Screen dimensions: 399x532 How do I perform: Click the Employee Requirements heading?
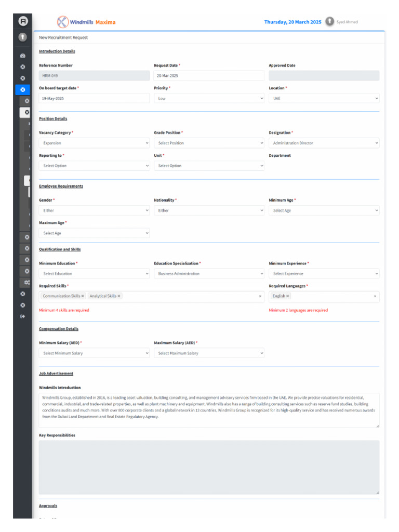point(61,187)
